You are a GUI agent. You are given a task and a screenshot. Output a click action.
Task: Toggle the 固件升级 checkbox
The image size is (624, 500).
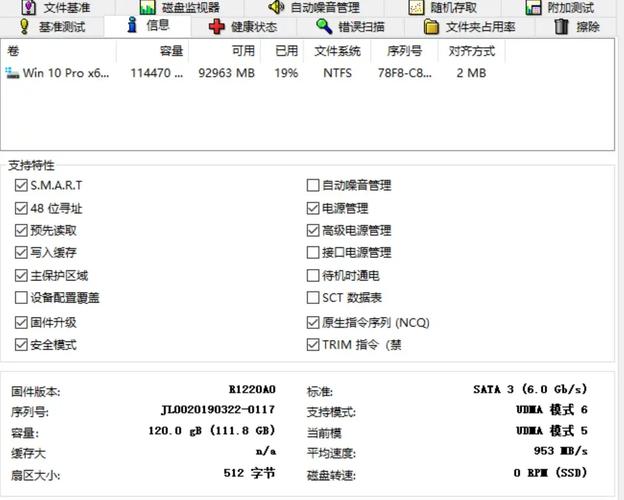tap(21, 322)
